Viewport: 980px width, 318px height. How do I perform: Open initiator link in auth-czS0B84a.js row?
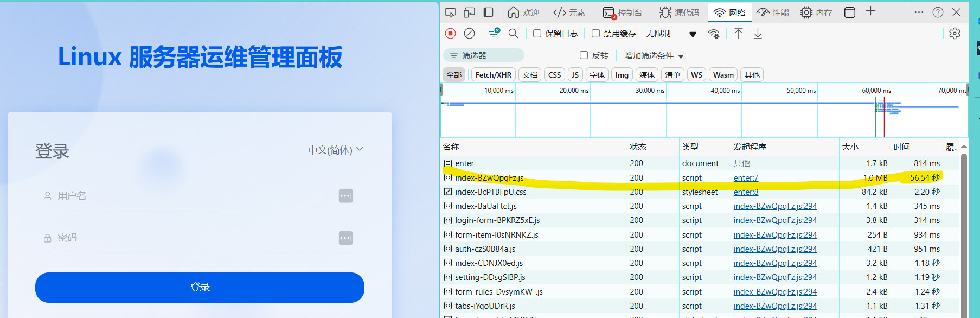tap(775, 249)
